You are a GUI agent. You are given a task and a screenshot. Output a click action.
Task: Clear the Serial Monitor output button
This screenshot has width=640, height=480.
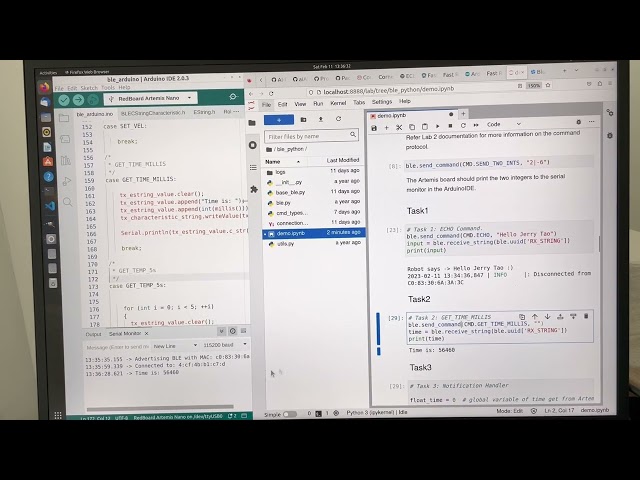point(244,331)
